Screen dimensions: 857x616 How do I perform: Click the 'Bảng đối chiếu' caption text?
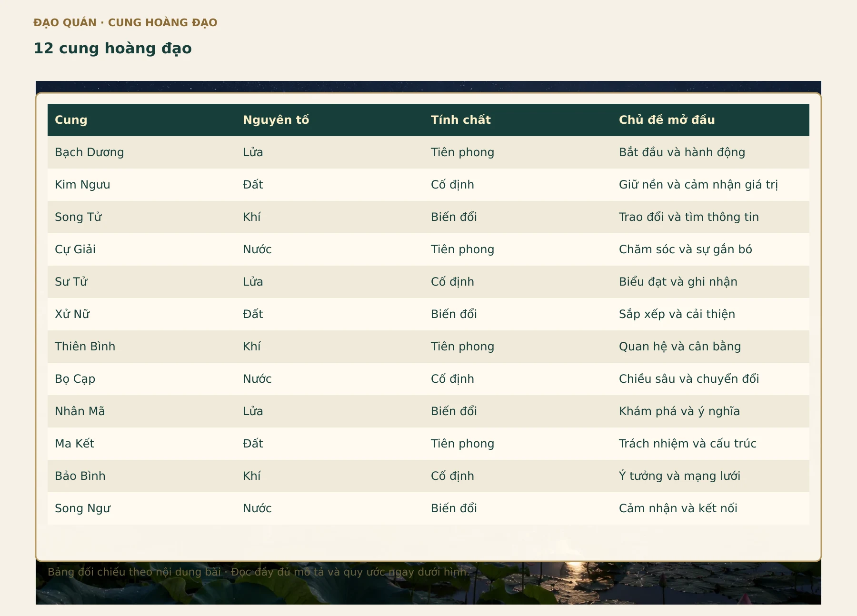[259, 572]
